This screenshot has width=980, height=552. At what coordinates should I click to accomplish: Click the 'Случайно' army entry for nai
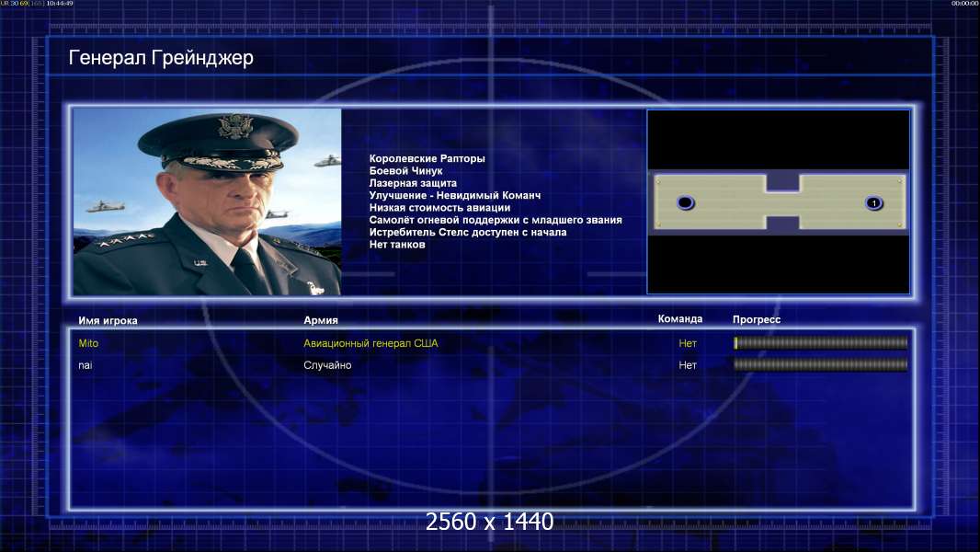point(327,365)
